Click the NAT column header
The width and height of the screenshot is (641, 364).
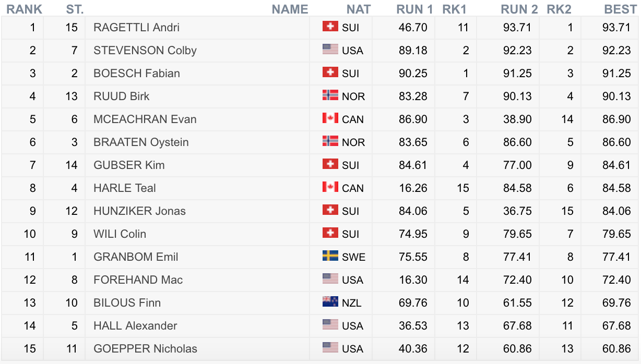point(359,9)
